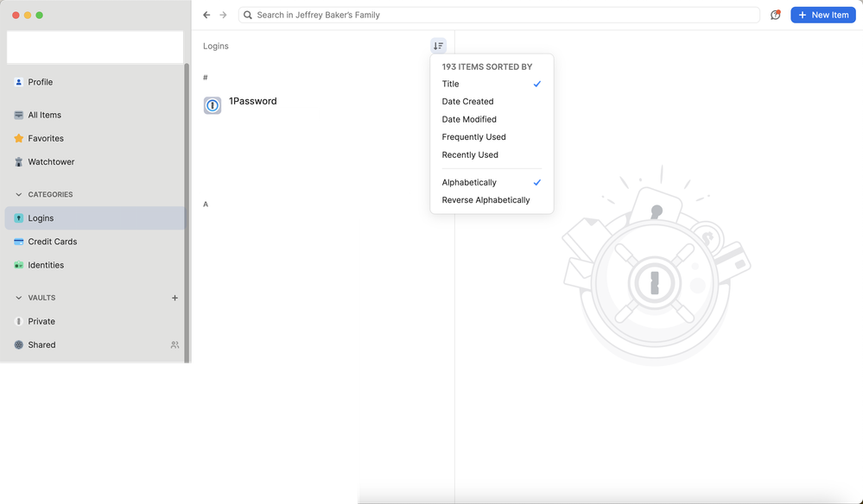Open the Private vault
This screenshot has width=863, height=504.
coord(95,322)
